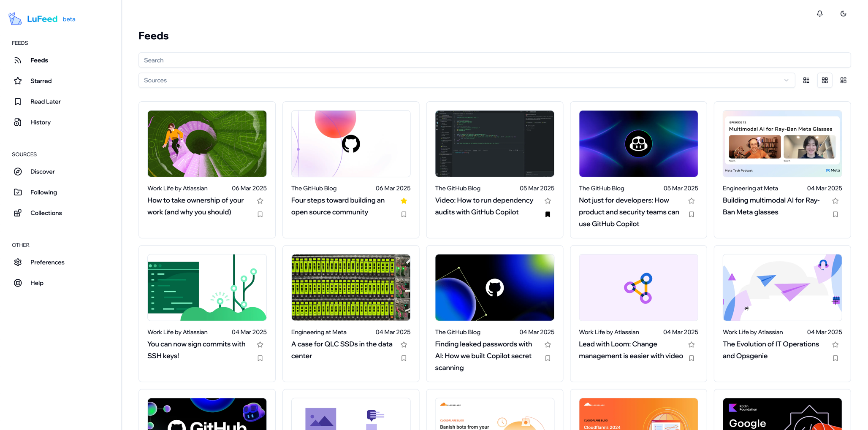Image resolution: width=868 pixels, height=430 pixels.
Task: Star 'A case for QLC SSDs' article
Action: point(404,345)
